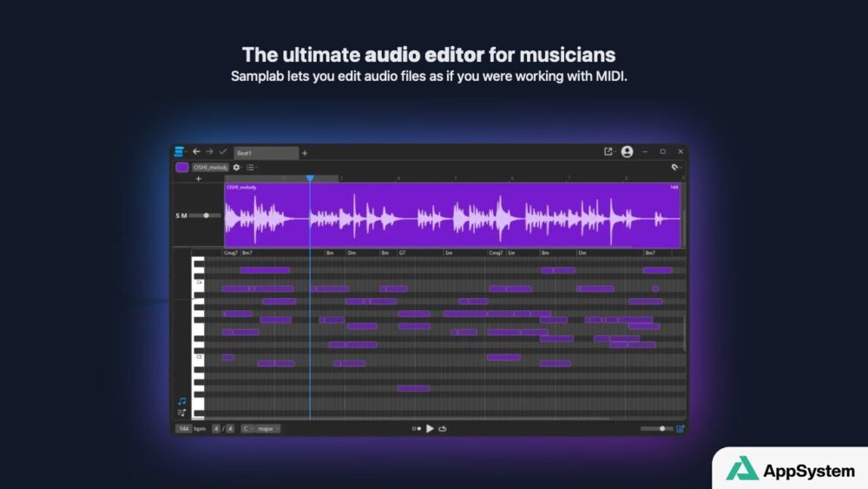Click the record toggle button
Viewport: 868px width, 489px height.
[x=417, y=429]
